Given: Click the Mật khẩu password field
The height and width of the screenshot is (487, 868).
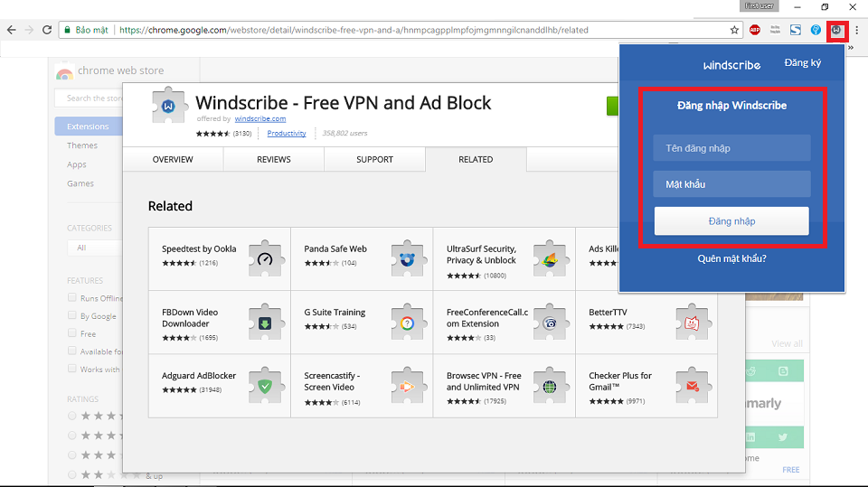Looking at the screenshot, I should (731, 183).
